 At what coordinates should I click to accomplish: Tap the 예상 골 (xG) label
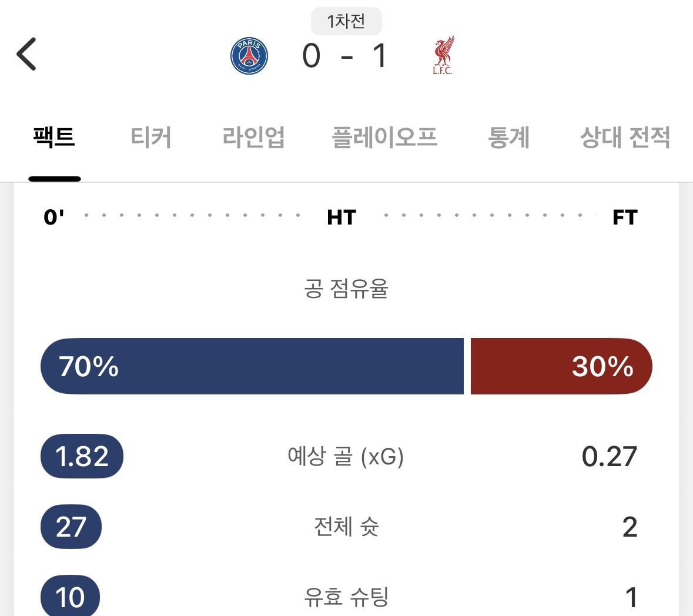click(346, 456)
